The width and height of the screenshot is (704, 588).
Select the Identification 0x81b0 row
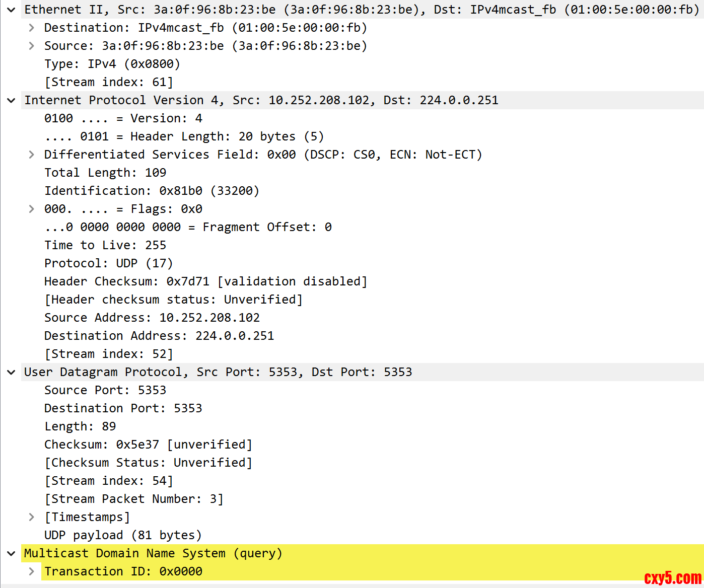point(152,191)
